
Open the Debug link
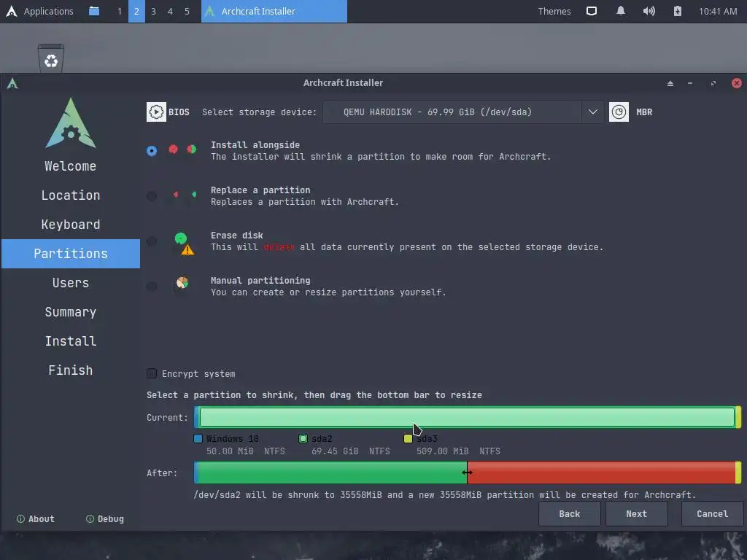pos(105,518)
